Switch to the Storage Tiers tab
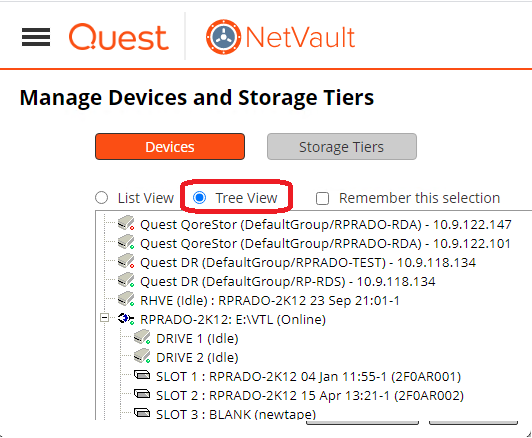 click(342, 147)
